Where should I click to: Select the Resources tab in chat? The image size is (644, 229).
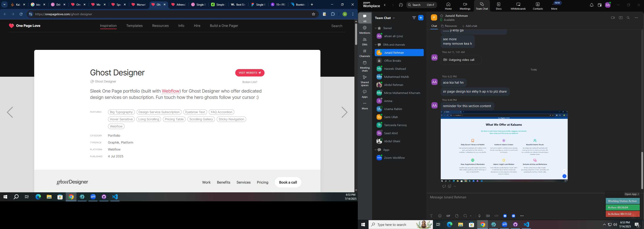coord(449,26)
